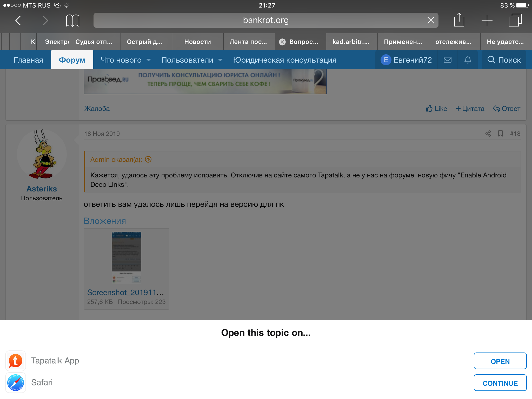Add a new tab with plus icon
This screenshot has height=399, width=532.
[487, 20]
